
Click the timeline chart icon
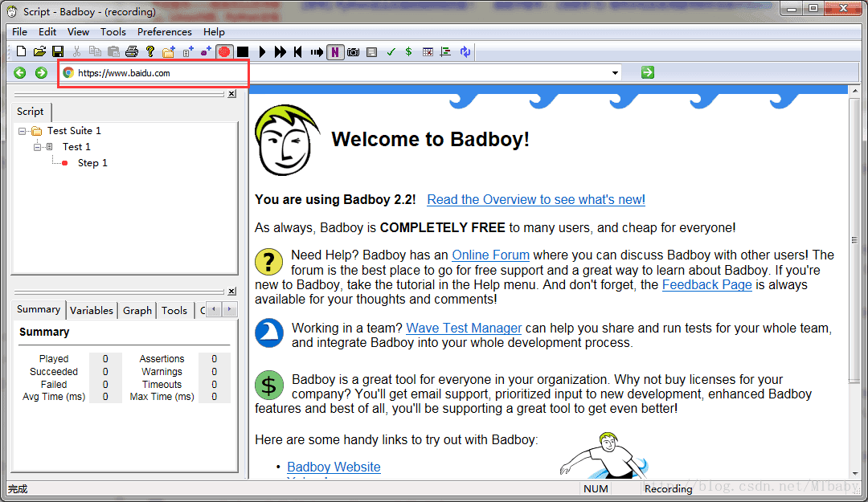pos(445,51)
